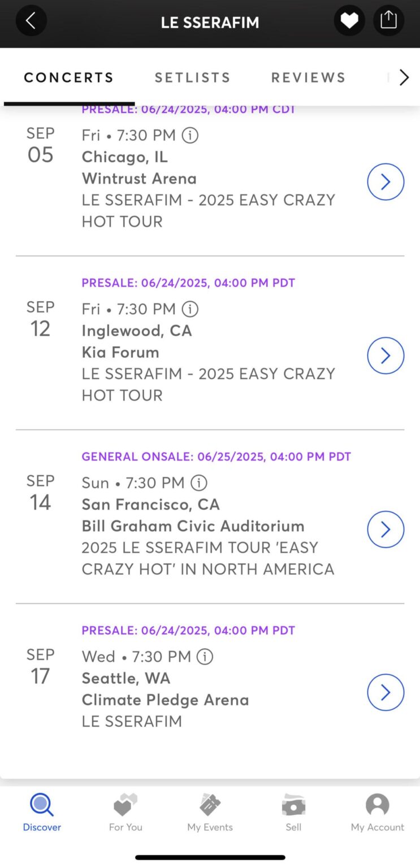Tap the info icon next to Wed 7:30 PM
The image size is (420, 868).
(x=205, y=657)
